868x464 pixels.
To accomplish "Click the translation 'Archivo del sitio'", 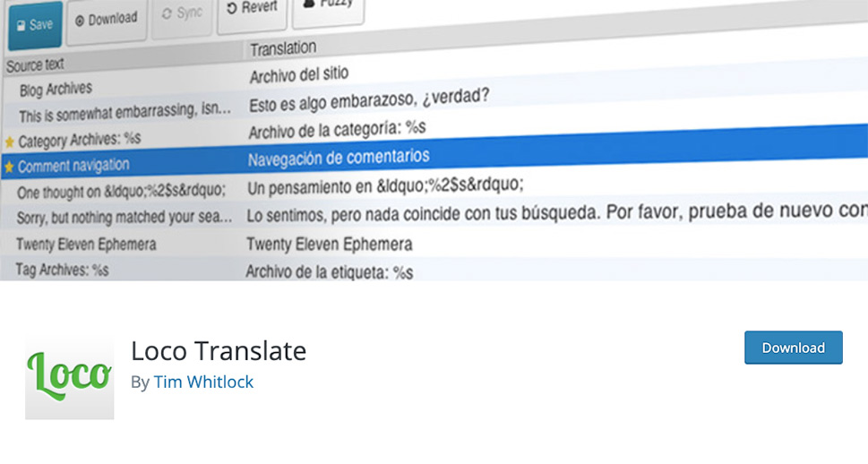I will (x=299, y=74).
